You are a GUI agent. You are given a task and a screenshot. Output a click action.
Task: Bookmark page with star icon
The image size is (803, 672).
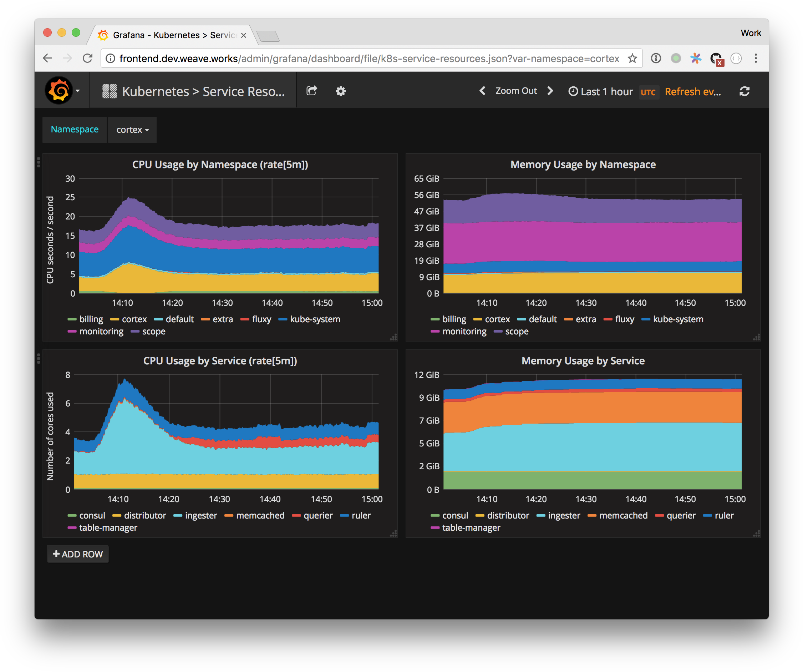[632, 59]
